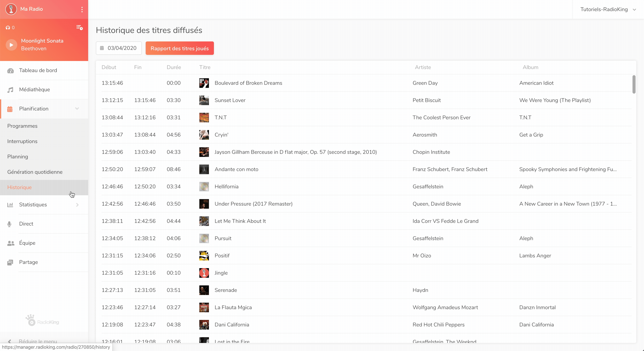This screenshot has height=351, width=644.
Task: Play the Moonlight Sonata stream
Action: click(x=11, y=45)
